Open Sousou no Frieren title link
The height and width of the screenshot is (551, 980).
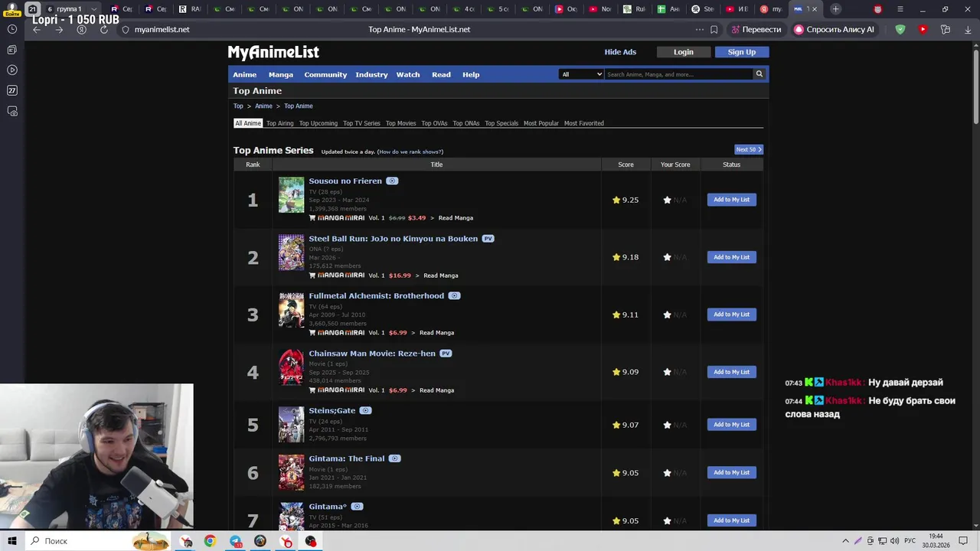click(x=345, y=181)
